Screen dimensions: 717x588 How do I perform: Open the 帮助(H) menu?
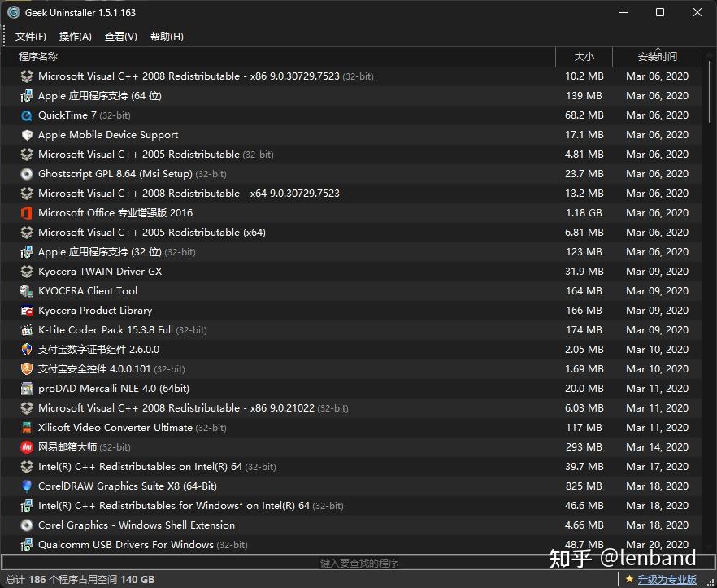(167, 37)
